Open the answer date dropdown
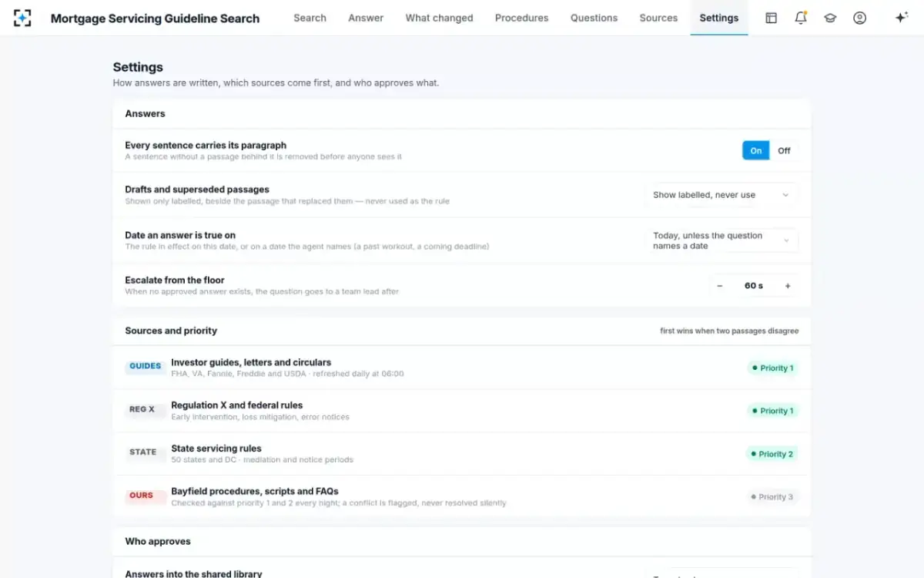 pos(721,240)
